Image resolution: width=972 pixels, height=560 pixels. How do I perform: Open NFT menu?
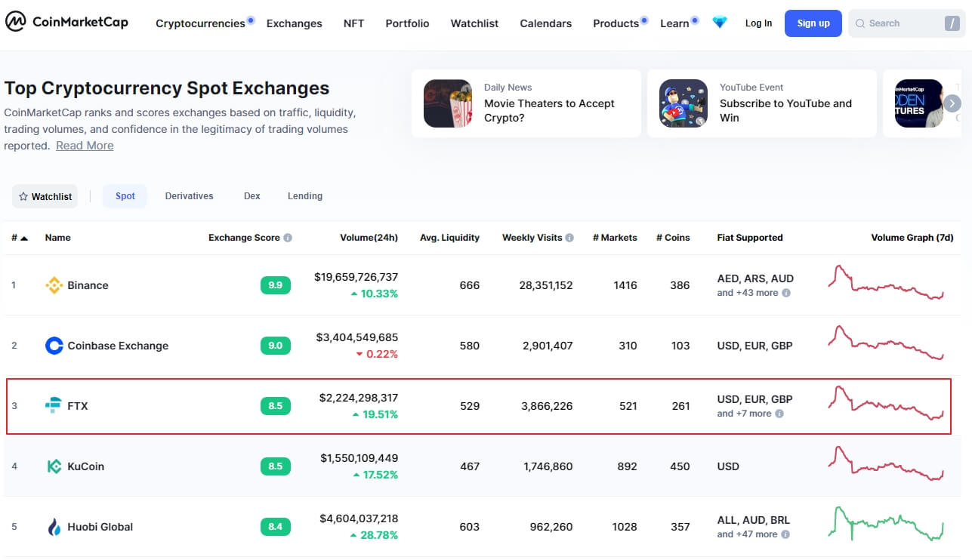[353, 23]
